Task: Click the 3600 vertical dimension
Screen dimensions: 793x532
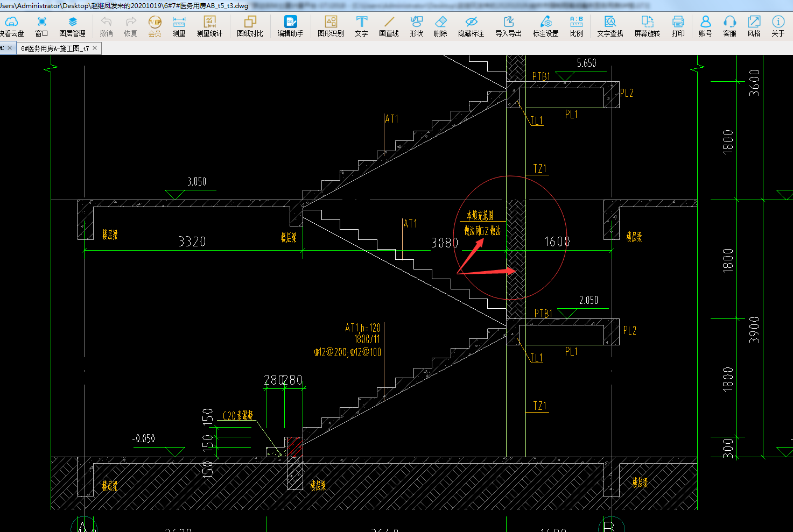Action: (755, 82)
